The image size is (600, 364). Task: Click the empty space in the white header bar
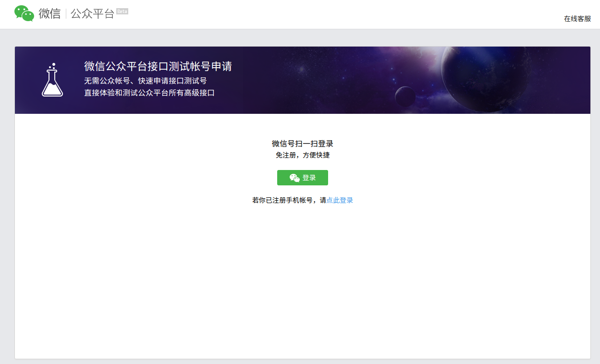336,14
